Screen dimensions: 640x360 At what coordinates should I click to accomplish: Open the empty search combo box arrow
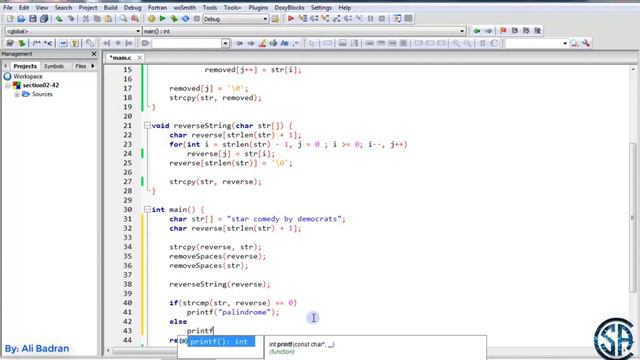coord(225,43)
